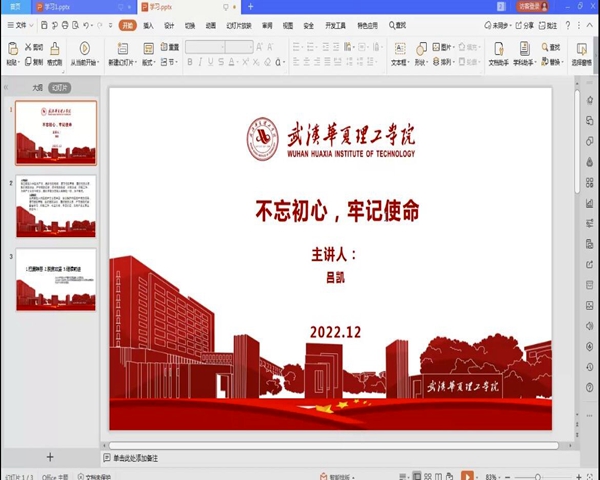Open the Slide Show (幻灯片放映) ribbon tab

click(x=239, y=26)
